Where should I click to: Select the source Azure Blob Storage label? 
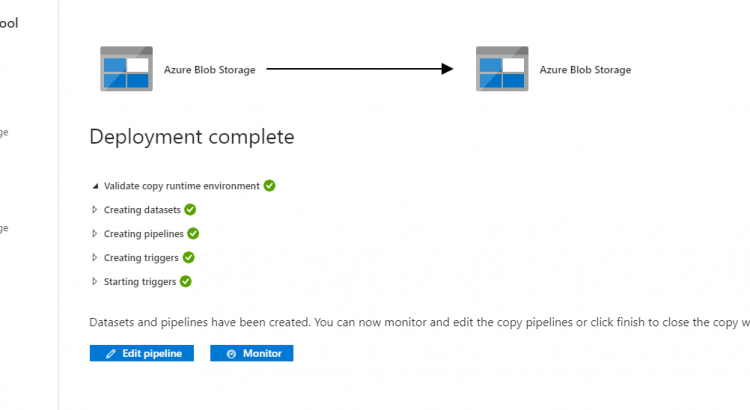point(210,70)
